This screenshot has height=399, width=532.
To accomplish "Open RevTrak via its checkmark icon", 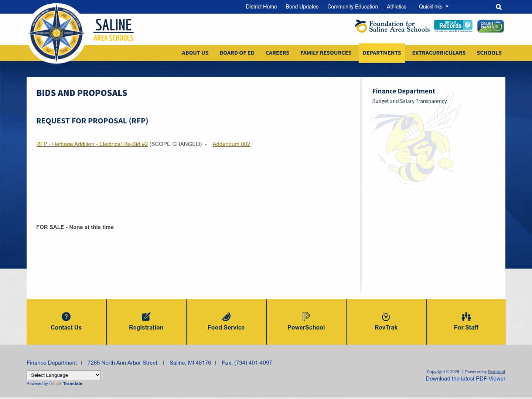I will click(x=386, y=317).
